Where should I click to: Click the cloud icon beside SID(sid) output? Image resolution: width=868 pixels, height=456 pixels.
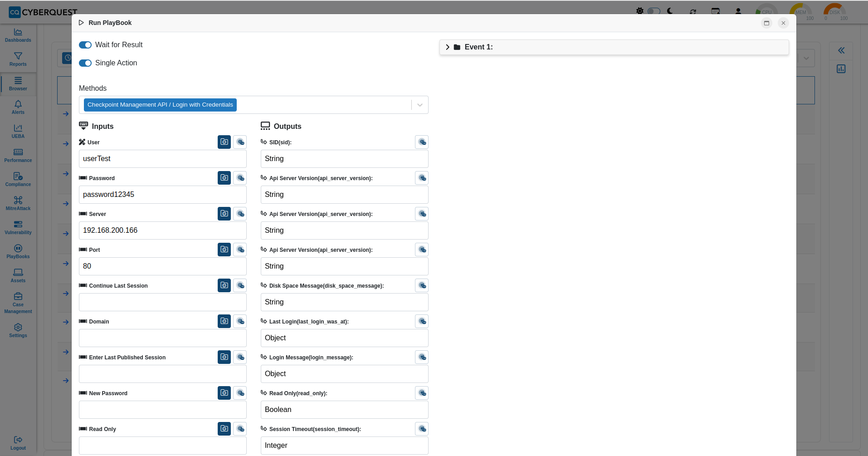(422, 142)
